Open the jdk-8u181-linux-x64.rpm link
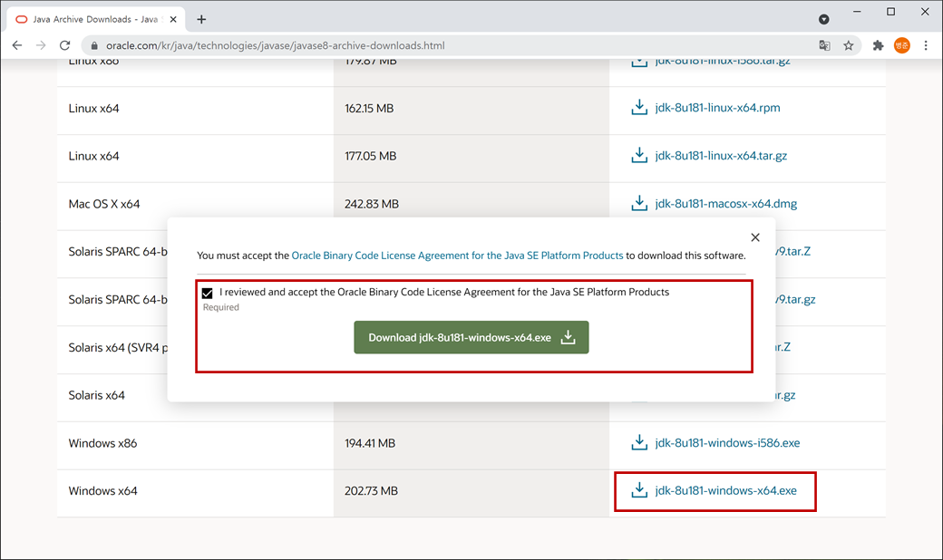Image resolution: width=943 pixels, height=560 pixels. [717, 108]
